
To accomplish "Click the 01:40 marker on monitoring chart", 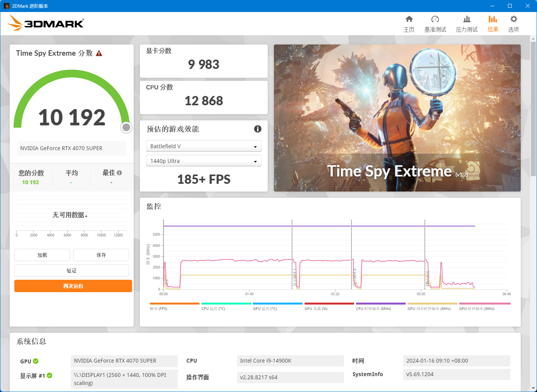I will (249, 294).
